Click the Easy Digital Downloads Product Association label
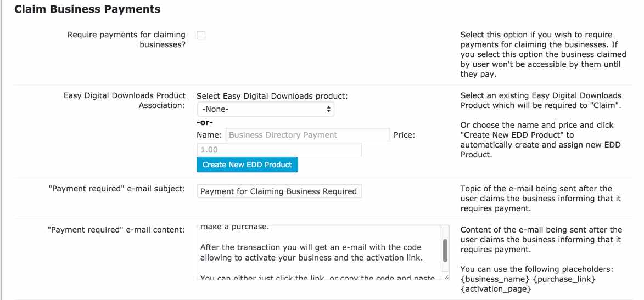The height and width of the screenshot is (300, 644). [x=125, y=100]
